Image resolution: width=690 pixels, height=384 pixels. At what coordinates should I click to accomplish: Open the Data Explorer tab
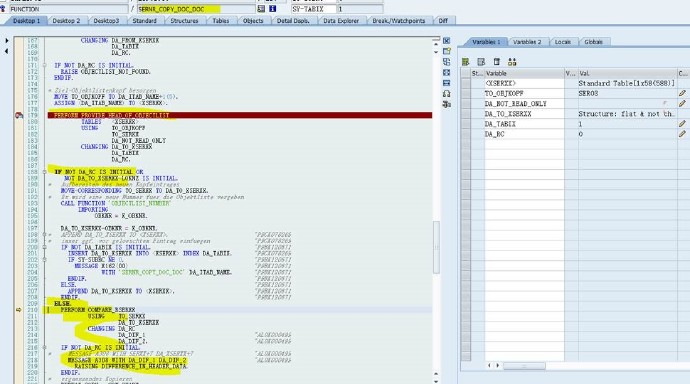(x=341, y=21)
